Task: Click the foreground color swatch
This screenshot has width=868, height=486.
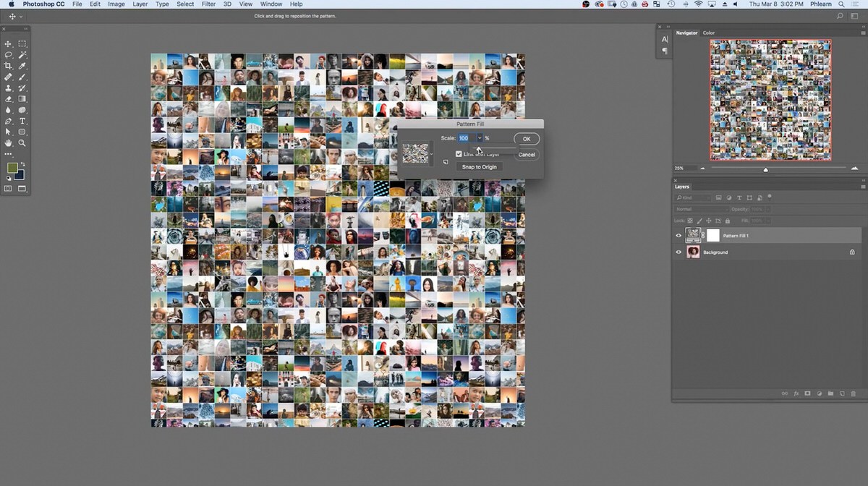Action: (x=12, y=168)
